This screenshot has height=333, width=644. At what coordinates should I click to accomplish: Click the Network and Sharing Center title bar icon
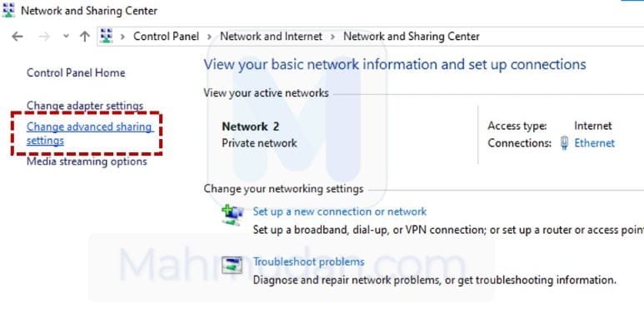[x=9, y=11]
